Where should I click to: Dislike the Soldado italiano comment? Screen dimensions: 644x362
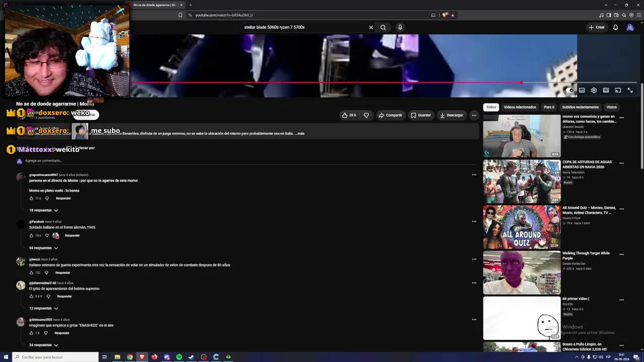(x=47, y=235)
